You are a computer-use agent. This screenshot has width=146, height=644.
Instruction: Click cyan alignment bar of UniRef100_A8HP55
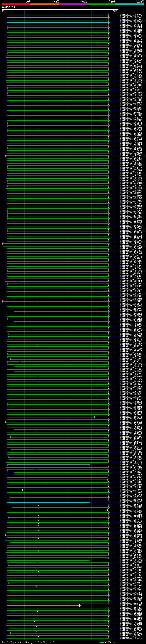(58, 15)
